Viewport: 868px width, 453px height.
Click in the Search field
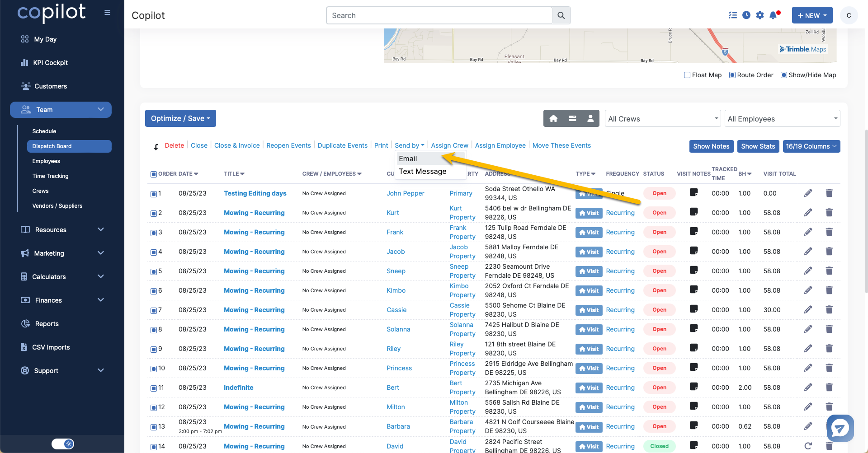tap(439, 15)
